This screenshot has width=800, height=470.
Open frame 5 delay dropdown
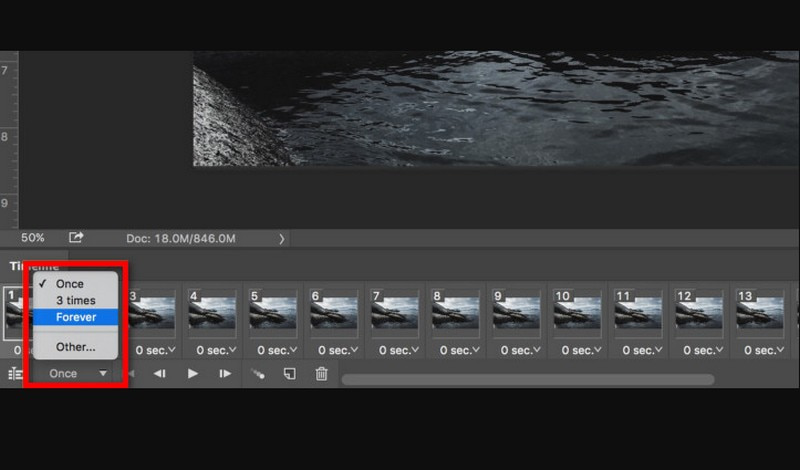[x=277, y=351]
